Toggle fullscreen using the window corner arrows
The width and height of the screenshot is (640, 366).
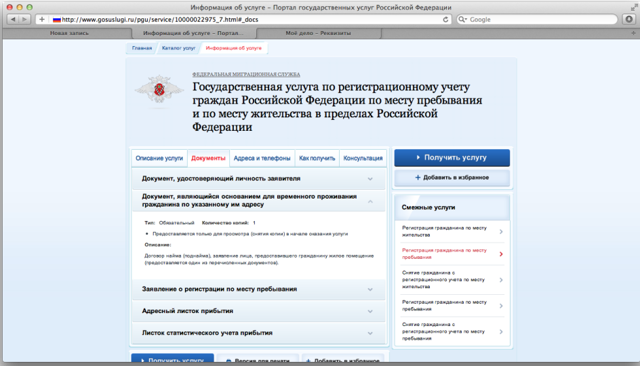(x=633, y=7)
